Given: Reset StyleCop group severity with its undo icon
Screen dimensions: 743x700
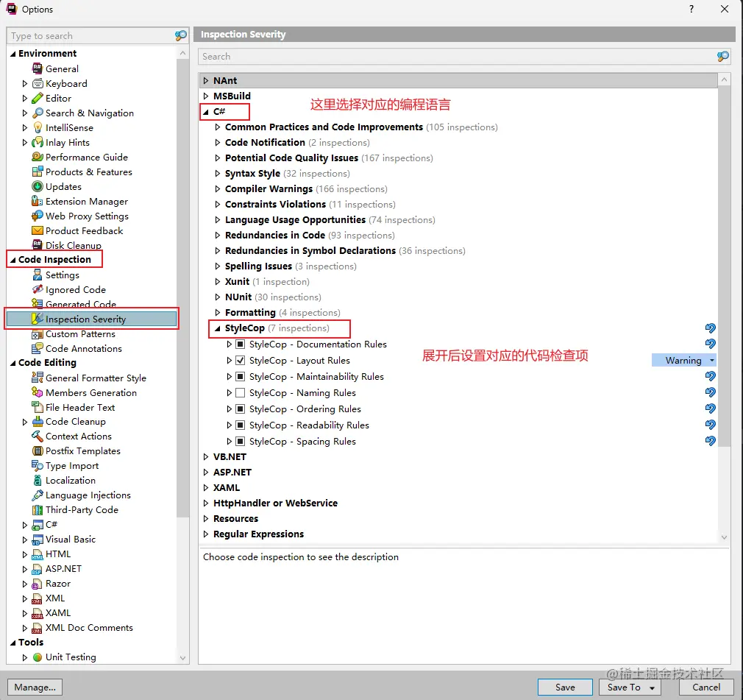Looking at the screenshot, I should (x=711, y=328).
